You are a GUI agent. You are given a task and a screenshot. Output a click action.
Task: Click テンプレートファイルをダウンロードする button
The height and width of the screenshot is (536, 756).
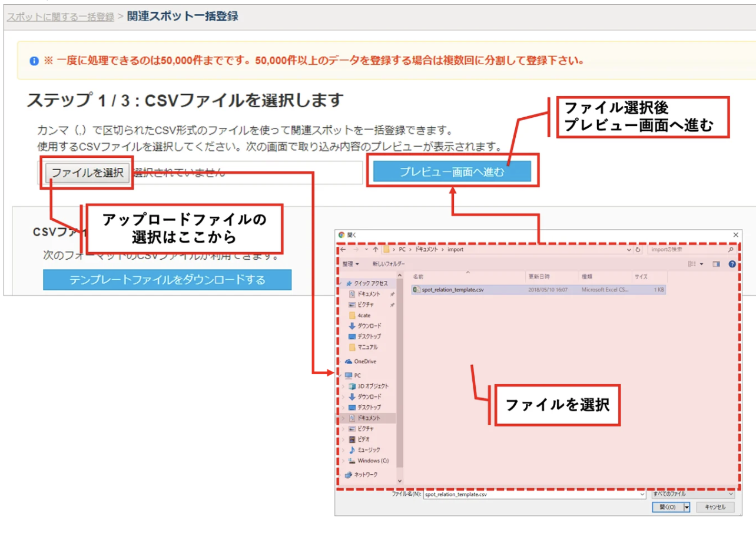coord(167,280)
